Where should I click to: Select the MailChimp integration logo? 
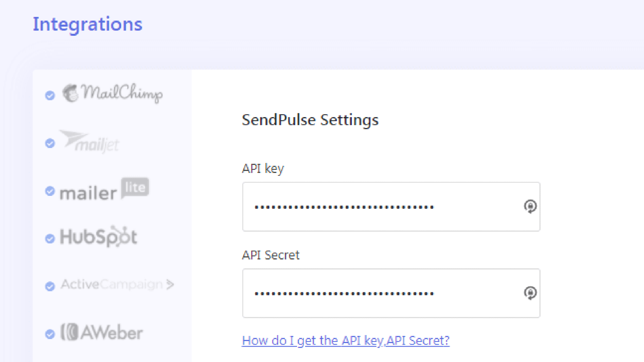(113, 93)
